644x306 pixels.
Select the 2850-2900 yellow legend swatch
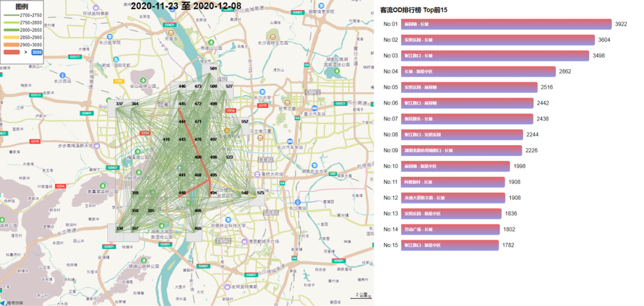point(11,37)
